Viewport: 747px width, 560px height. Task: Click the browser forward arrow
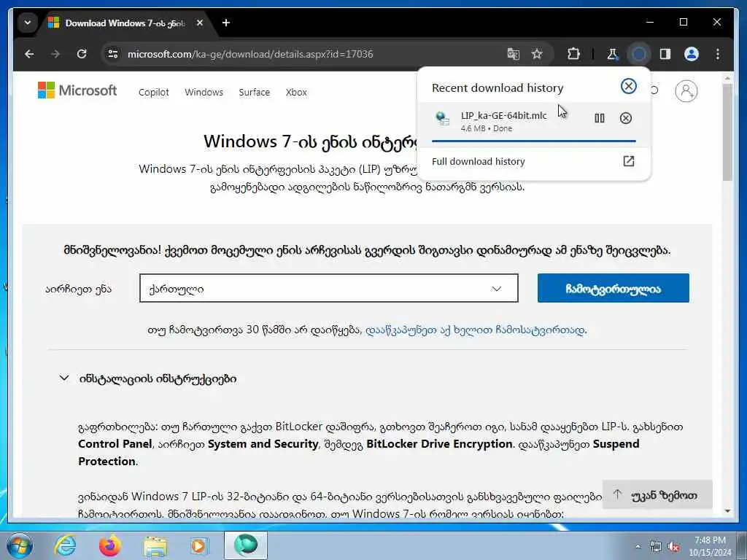55,54
